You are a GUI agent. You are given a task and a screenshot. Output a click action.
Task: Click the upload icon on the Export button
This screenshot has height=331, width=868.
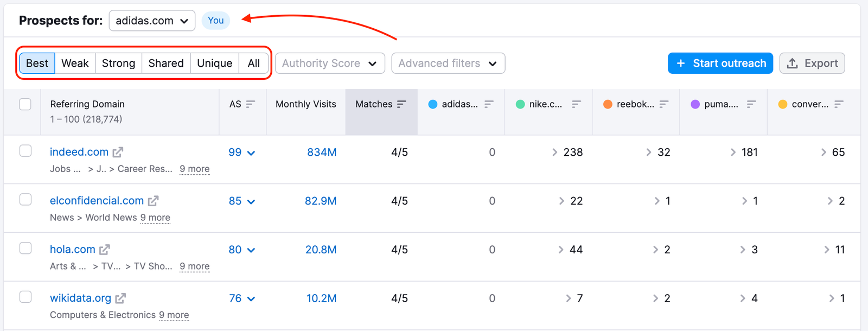click(x=793, y=63)
